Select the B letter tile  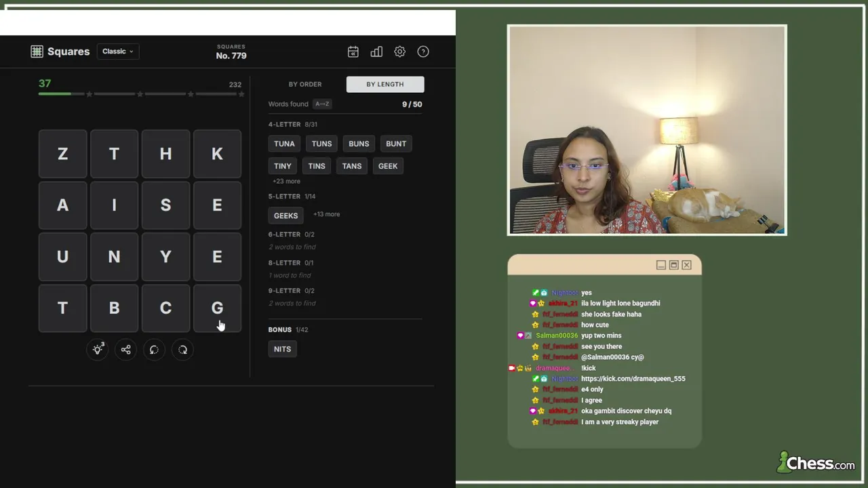(x=114, y=308)
